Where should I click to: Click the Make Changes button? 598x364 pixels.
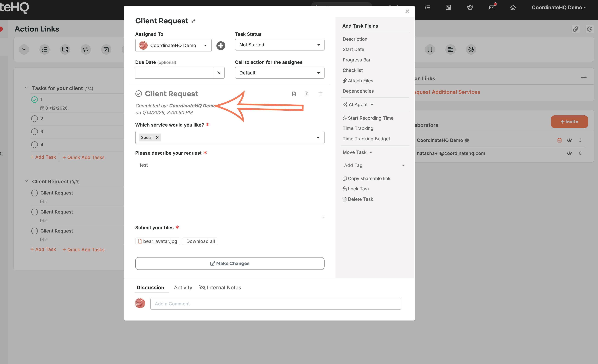[230, 263]
